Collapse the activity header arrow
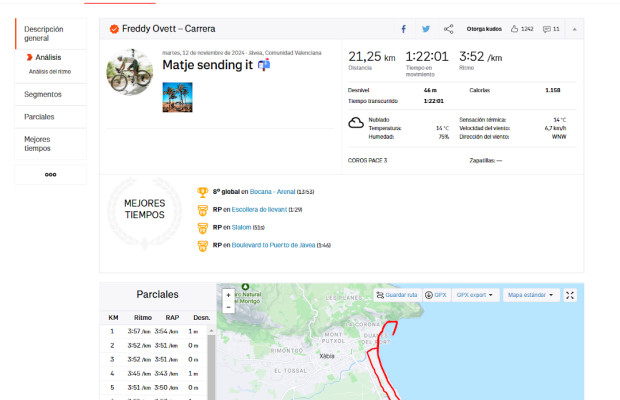 (x=575, y=29)
